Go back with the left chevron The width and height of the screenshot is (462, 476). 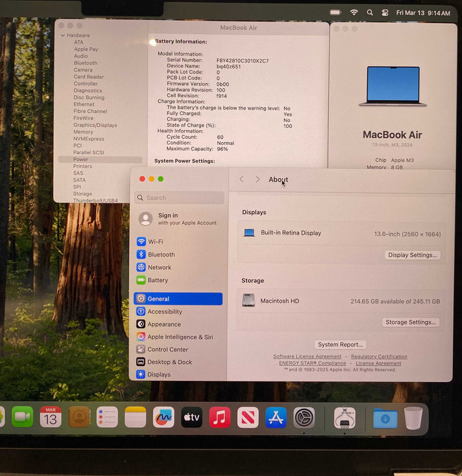(241, 179)
